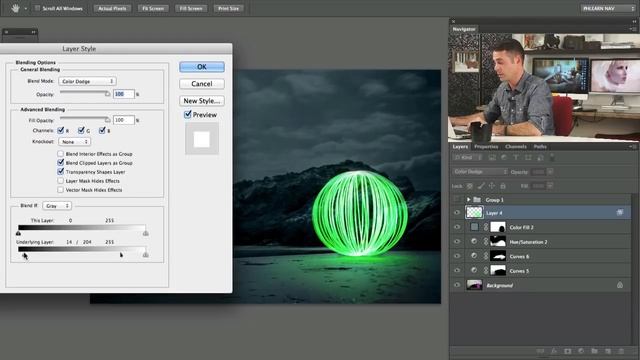Viewport: 640px width, 360px height.
Task: Switch to the Channels tab
Action: pos(516,147)
